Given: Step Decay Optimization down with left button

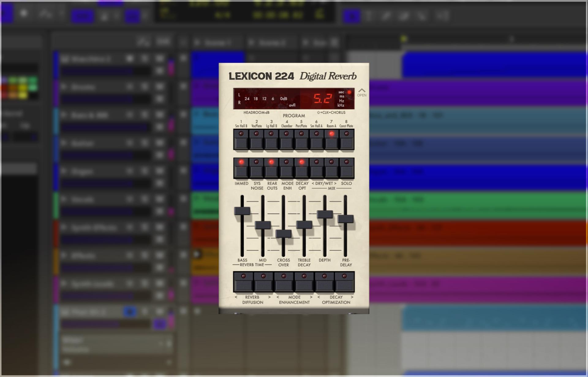Looking at the screenshot, I should click(324, 282).
